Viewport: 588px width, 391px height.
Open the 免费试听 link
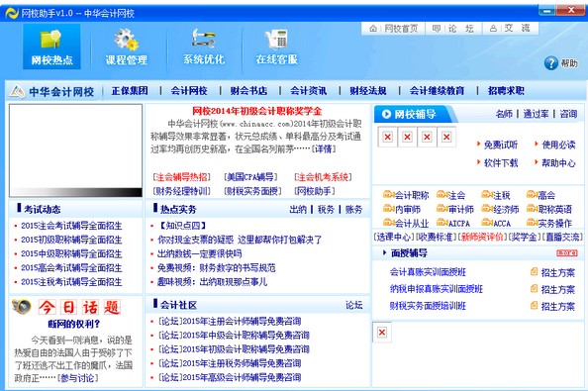pyautogui.click(x=501, y=145)
